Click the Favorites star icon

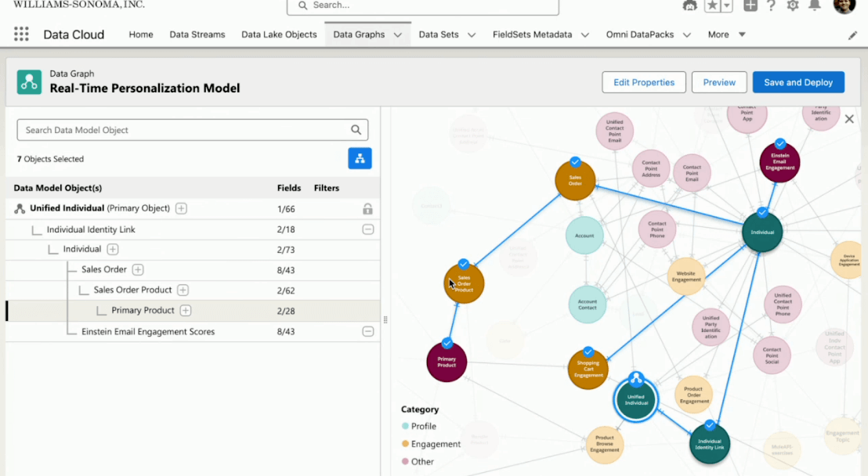712,5
